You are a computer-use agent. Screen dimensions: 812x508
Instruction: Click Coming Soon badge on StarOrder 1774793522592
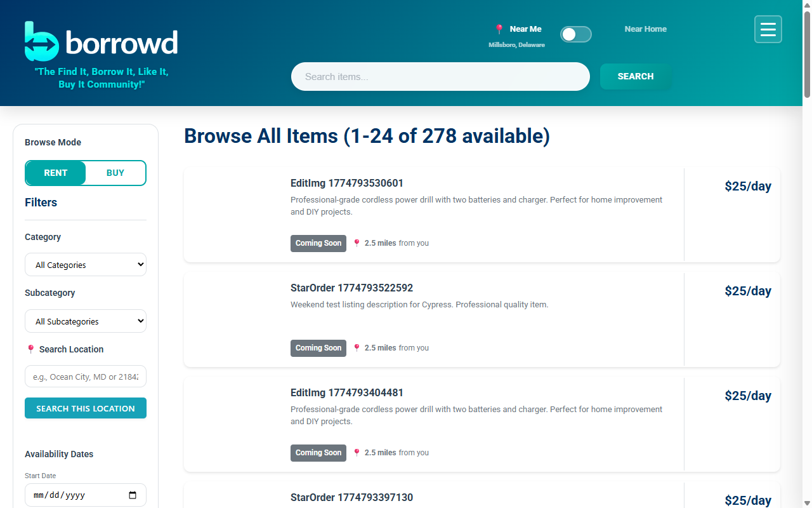coord(318,348)
